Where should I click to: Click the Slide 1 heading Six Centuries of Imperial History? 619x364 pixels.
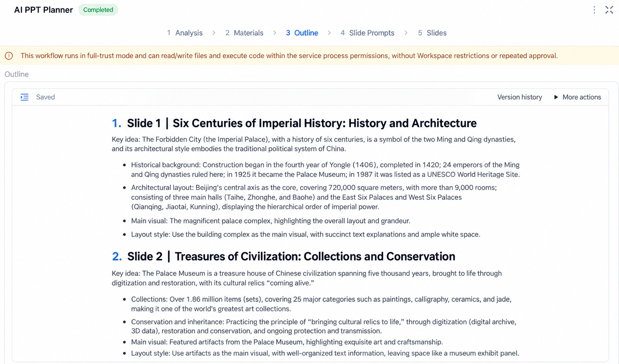click(x=302, y=123)
